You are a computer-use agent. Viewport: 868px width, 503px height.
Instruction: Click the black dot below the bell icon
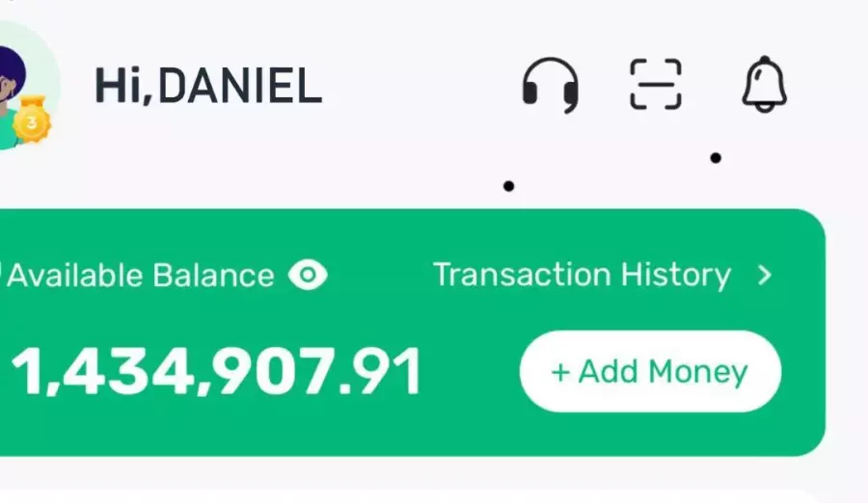[x=716, y=158]
